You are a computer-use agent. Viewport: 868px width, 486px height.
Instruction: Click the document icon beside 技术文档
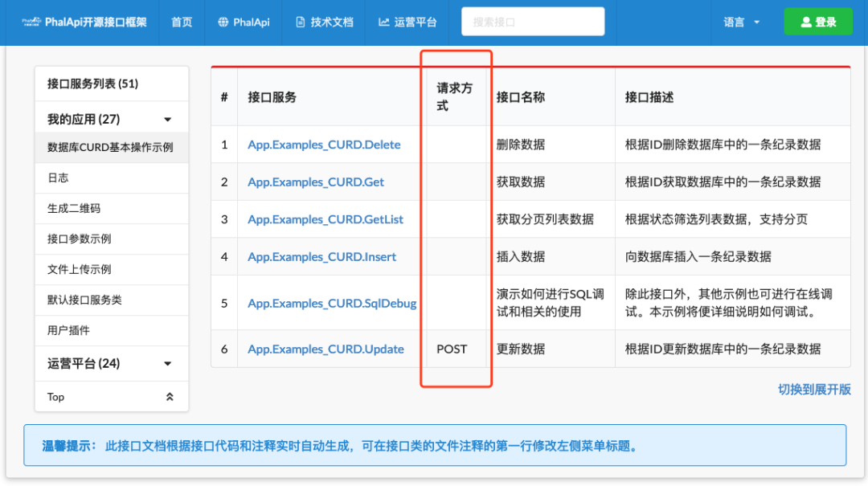coord(300,22)
